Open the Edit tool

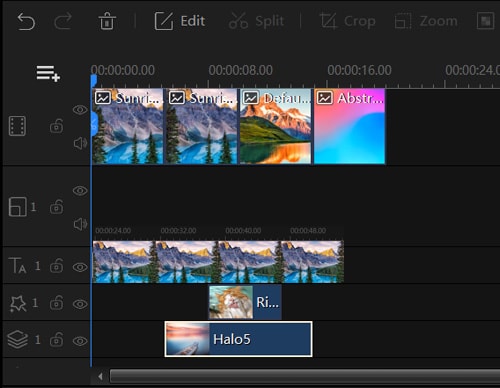coord(180,21)
